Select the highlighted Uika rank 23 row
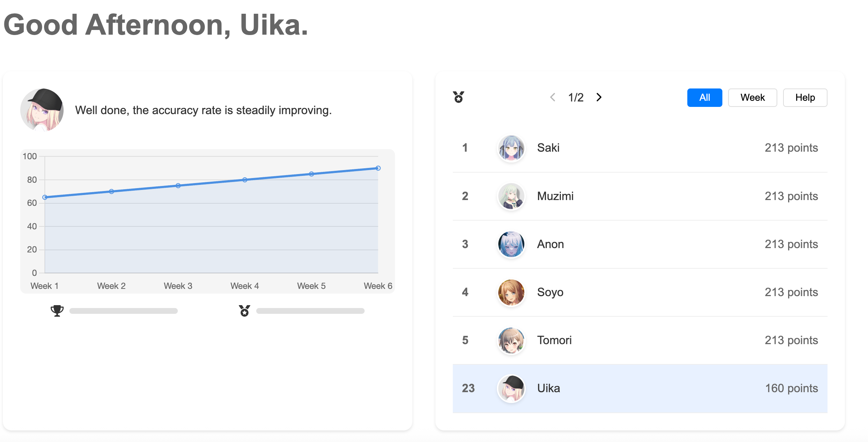Image resolution: width=868 pixels, height=442 pixels. [640, 388]
